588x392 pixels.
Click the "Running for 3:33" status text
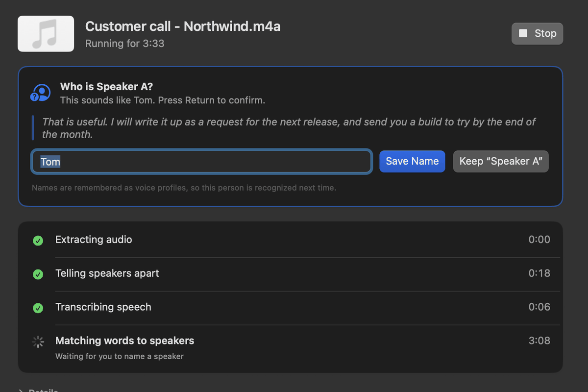pyautogui.click(x=125, y=44)
